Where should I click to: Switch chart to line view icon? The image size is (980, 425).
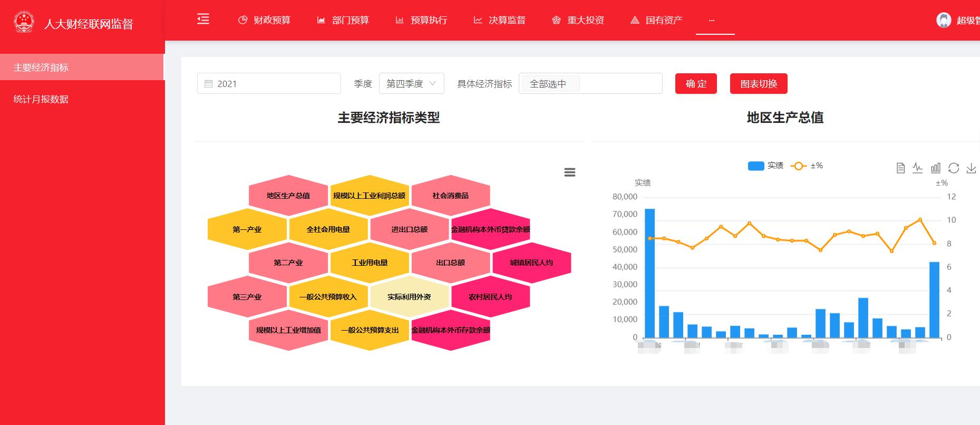click(x=918, y=168)
